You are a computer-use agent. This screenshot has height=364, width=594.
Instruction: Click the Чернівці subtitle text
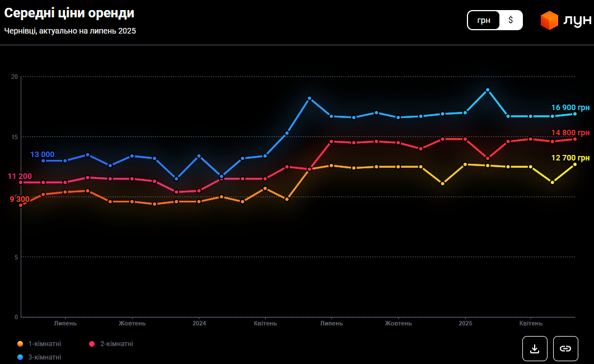pos(70,31)
